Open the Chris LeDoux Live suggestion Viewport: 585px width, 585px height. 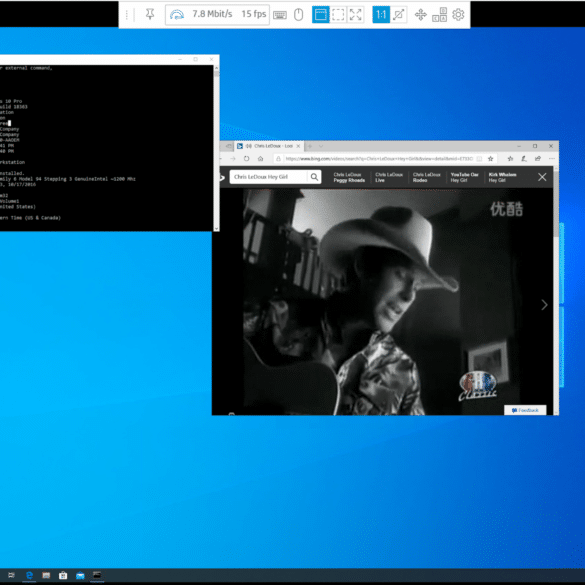click(389, 177)
